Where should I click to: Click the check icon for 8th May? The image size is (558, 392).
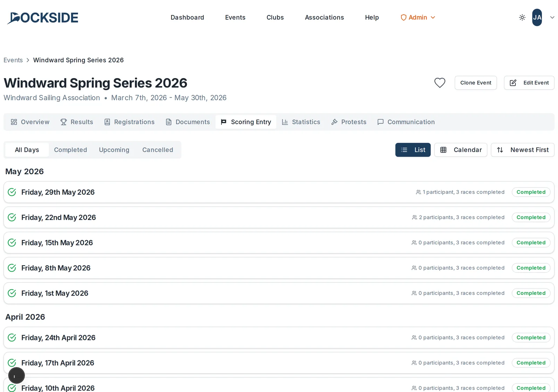tap(12, 268)
